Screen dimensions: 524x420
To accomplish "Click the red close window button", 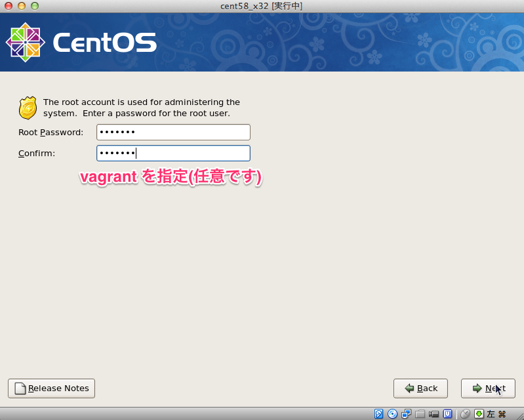I will [9, 6].
